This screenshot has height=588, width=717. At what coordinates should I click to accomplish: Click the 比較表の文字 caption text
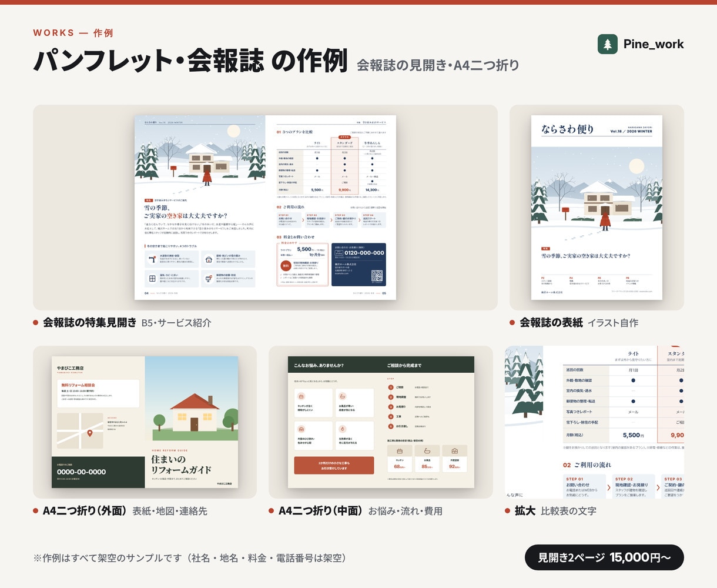coord(569,510)
